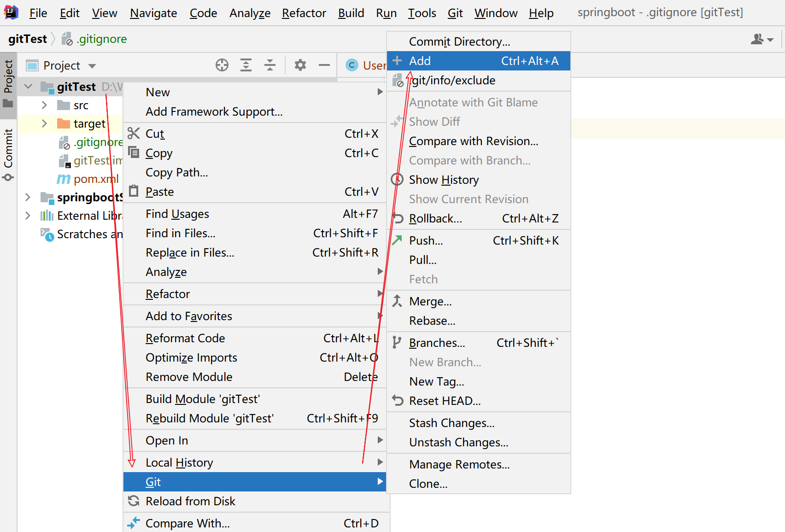Click Show History menu entry
Screen dimensions: 785x532
coord(444,180)
